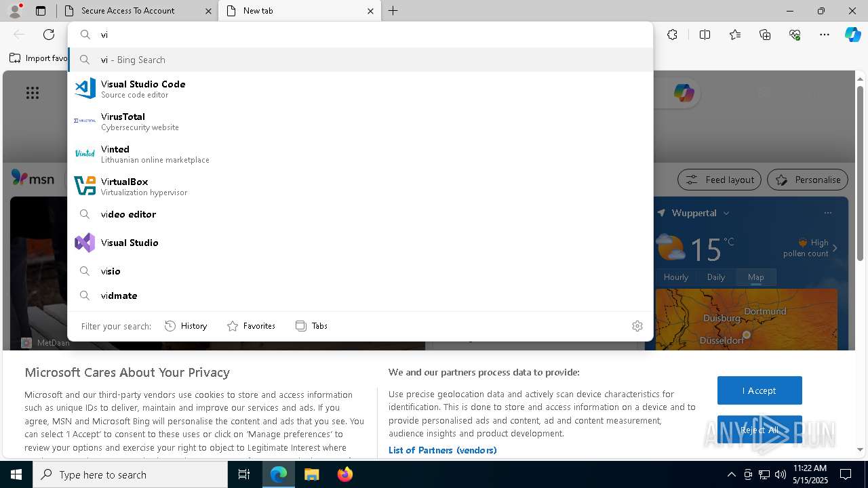Viewport: 868px width, 488px height.
Task: Open the Favorites star toolbar icon
Action: (735, 35)
